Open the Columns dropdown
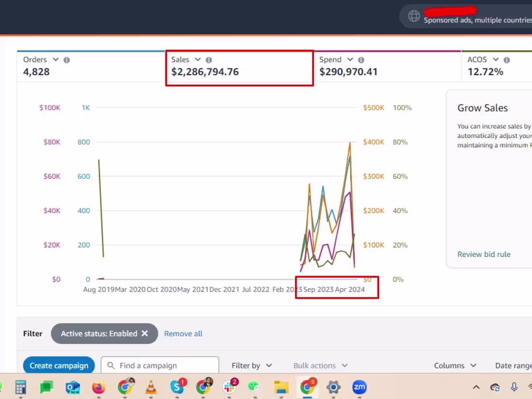 click(x=455, y=366)
